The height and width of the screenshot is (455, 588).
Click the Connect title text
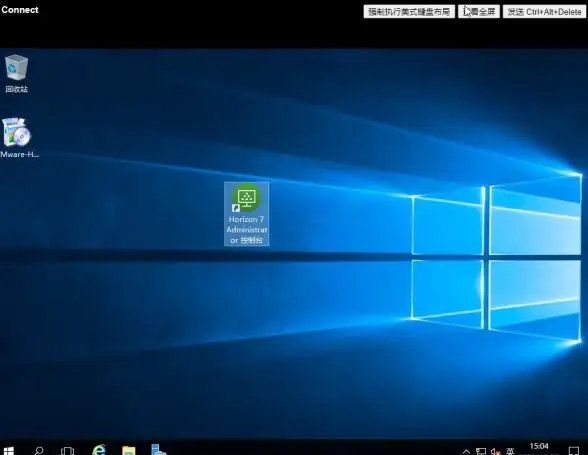(x=20, y=10)
